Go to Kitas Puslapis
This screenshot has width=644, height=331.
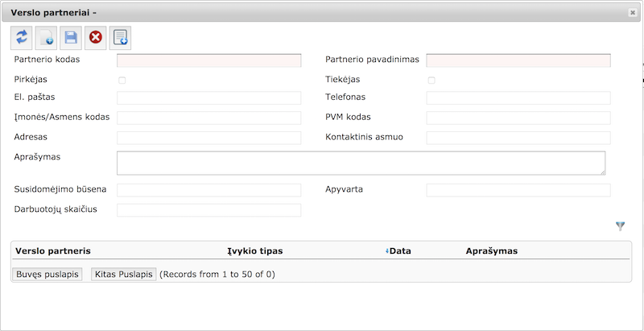[124, 275]
